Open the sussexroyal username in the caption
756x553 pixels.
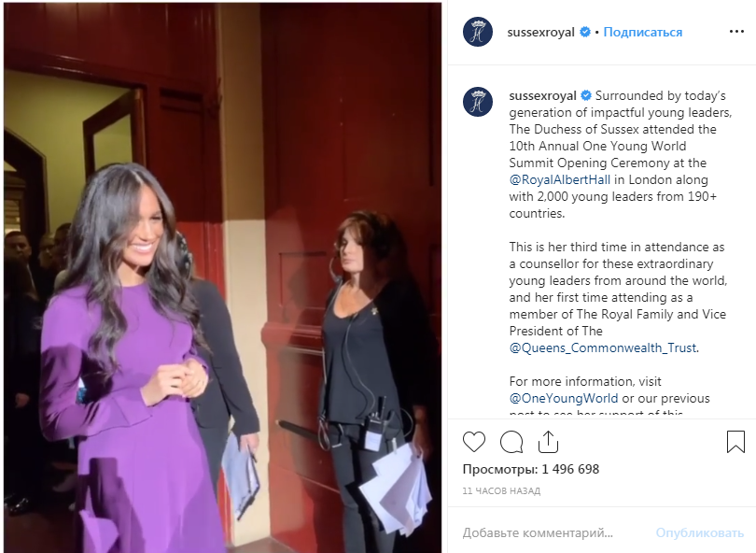[542, 95]
